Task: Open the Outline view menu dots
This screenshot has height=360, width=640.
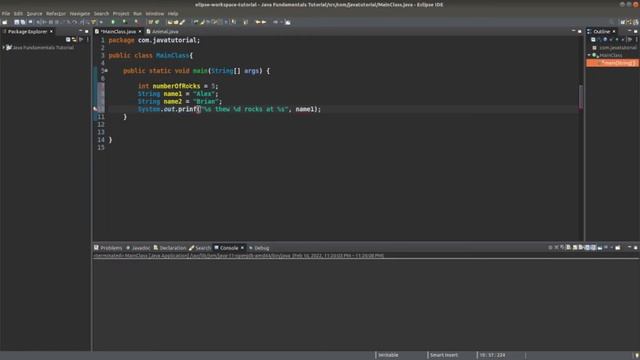Action: [x=636, y=40]
